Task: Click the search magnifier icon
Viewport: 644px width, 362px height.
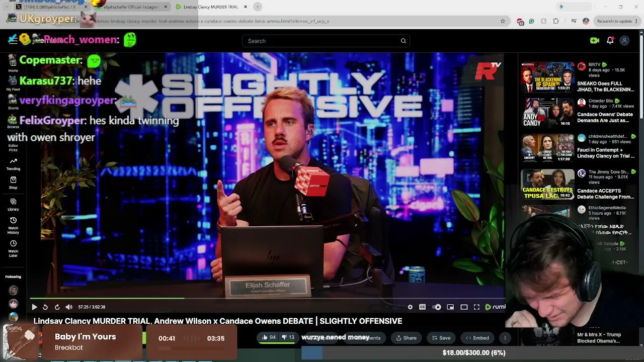Action: pyautogui.click(x=403, y=41)
